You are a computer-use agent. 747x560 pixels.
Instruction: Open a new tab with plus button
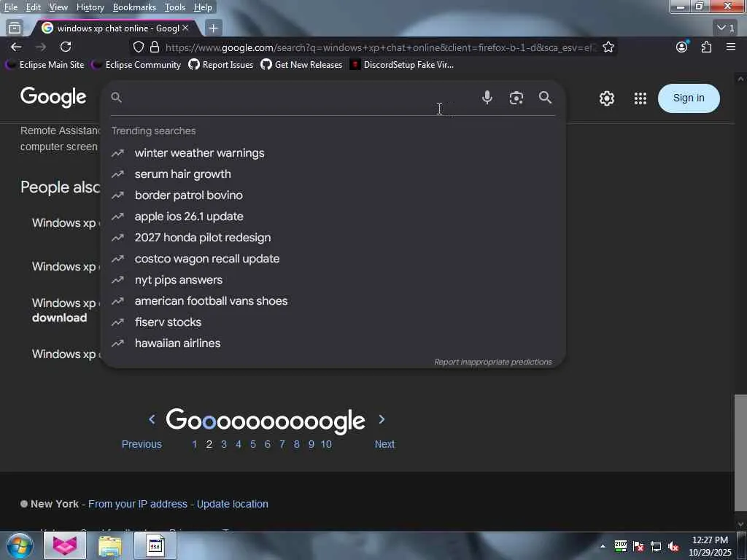pos(214,28)
